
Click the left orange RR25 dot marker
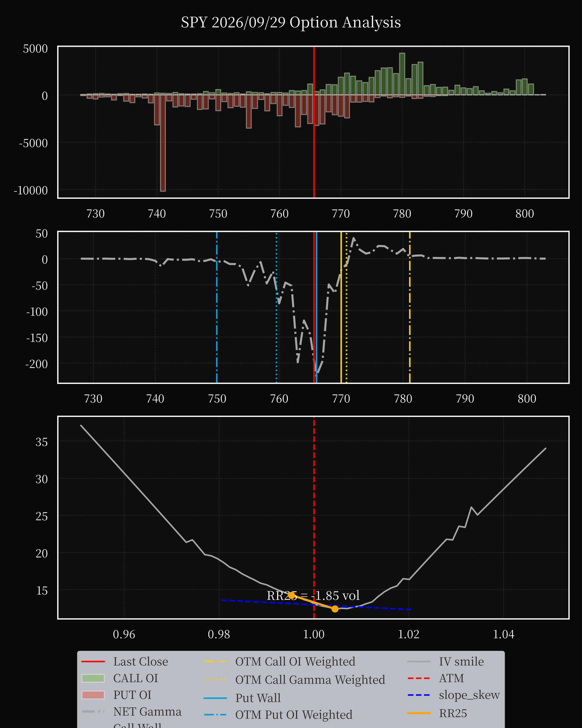coord(291,595)
